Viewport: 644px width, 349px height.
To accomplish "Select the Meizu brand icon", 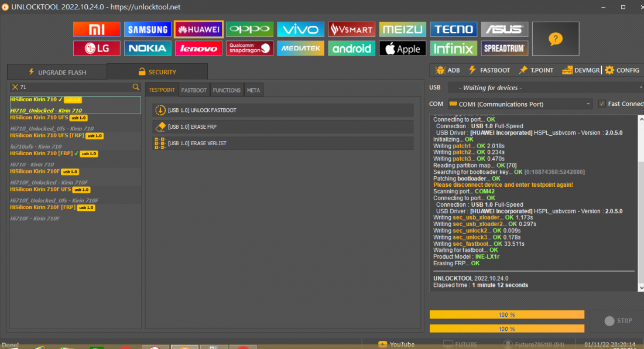I will pyautogui.click(x=403, y=29).
